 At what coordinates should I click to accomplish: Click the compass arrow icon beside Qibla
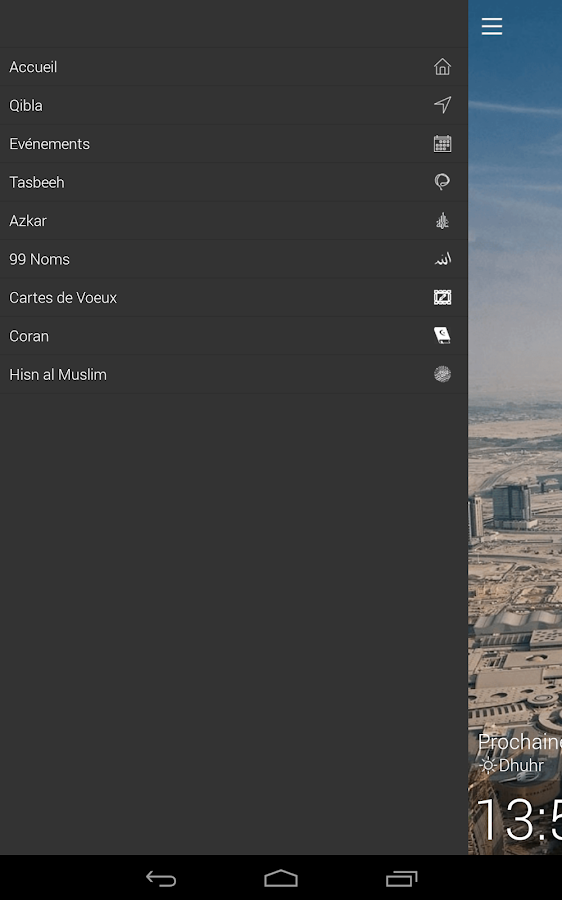(442, 105)
